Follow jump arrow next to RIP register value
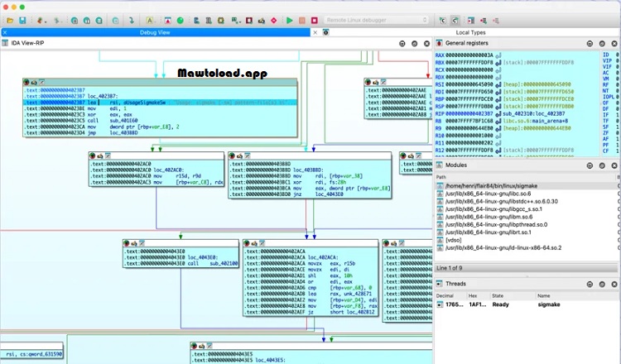Viewport: 621px width, 364px height. click(x=498, y=113)
